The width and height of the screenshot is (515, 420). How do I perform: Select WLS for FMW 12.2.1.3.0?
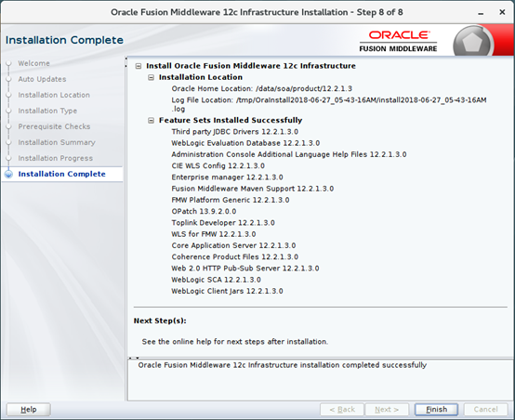(214, 234)
